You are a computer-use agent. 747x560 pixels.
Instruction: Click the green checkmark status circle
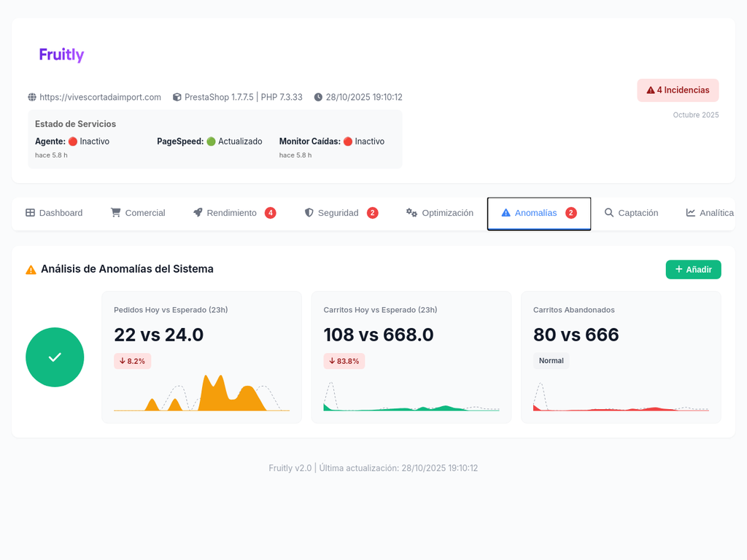[55, 357]
